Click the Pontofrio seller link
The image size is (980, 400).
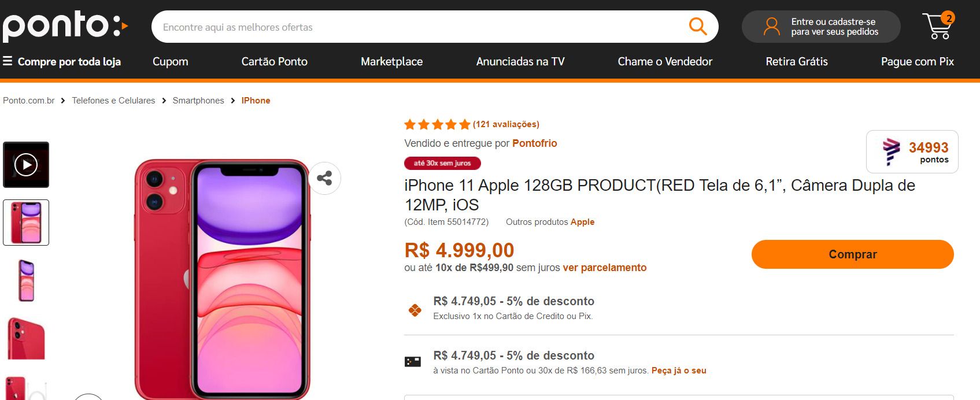(535, 143)
